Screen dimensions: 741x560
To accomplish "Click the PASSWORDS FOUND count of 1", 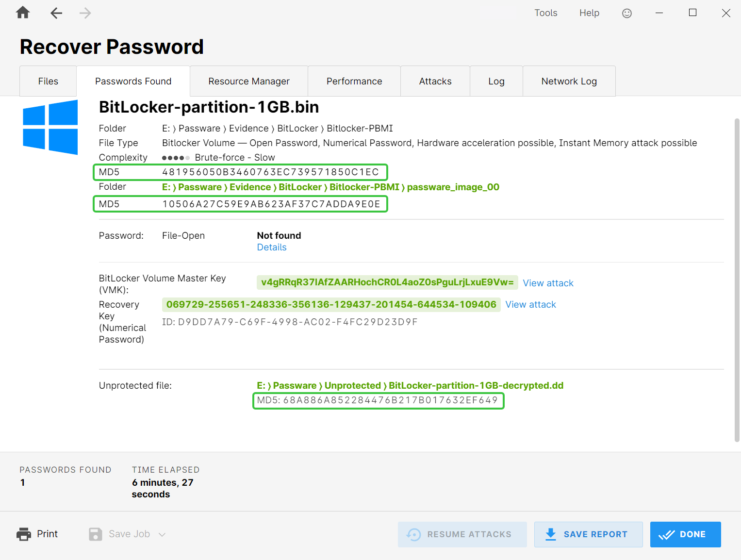I will (x=22, y=482).
